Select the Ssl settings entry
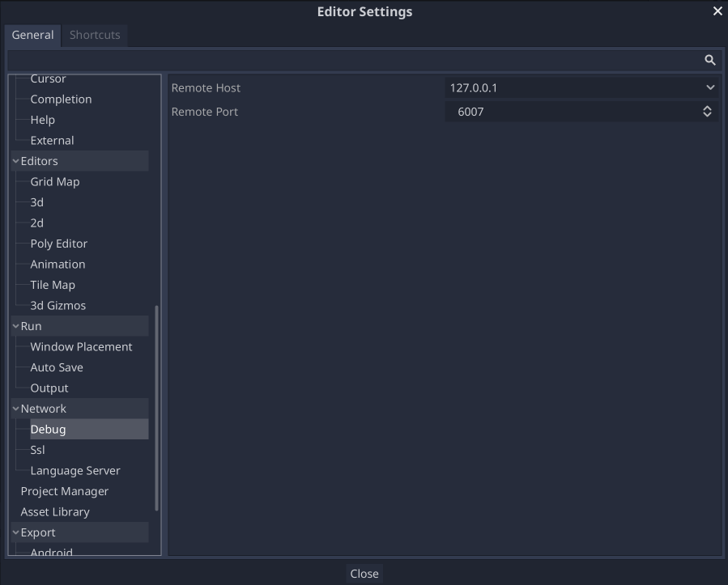728x585 pixels. click(37, 449)
